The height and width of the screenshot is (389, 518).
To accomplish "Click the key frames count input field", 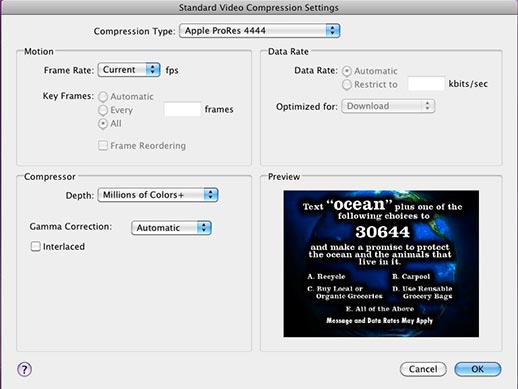I will [x=182, y=109].
